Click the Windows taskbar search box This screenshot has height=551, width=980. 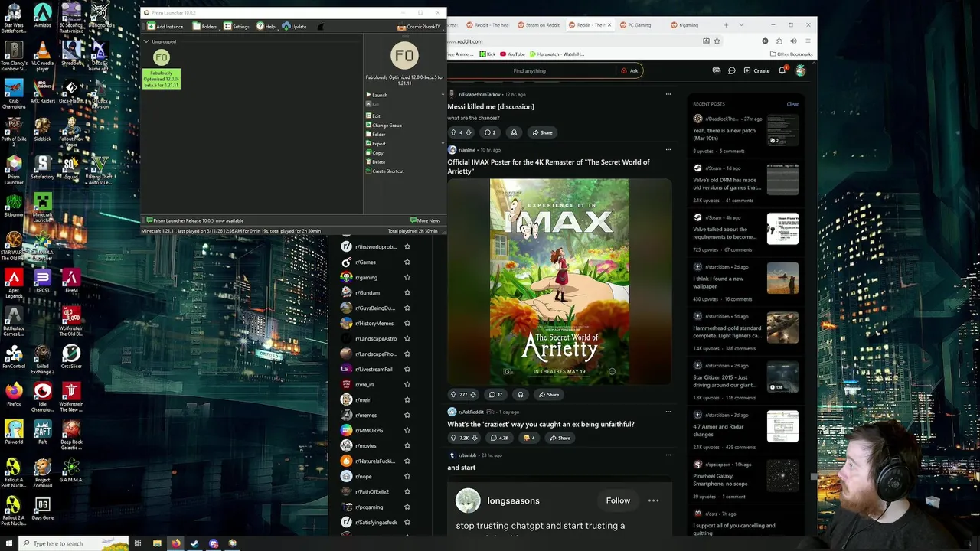[74, 543]
